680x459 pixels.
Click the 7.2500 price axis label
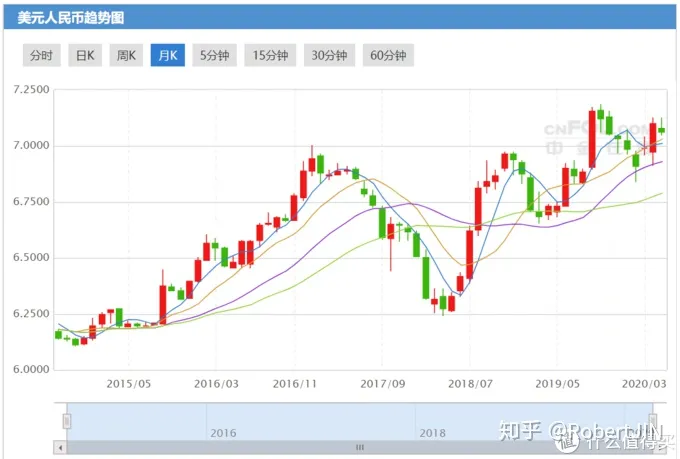(x=31, y=90)
